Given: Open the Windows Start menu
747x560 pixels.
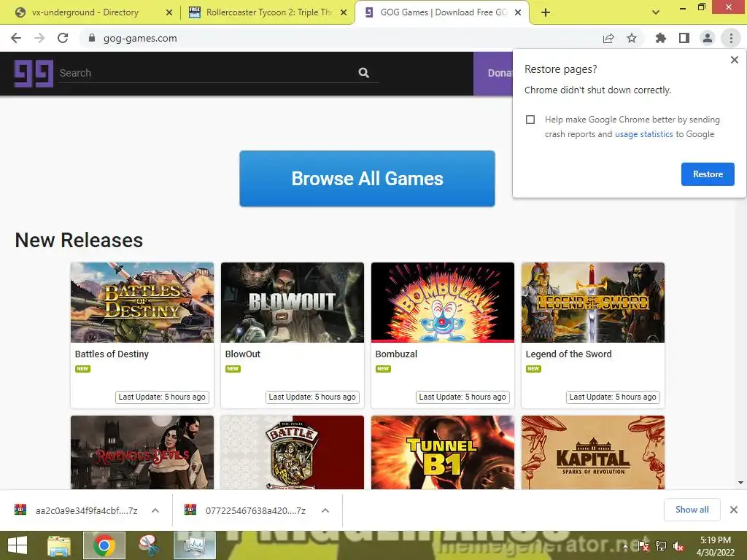Looking at the screenshot, I should point(18,545).
